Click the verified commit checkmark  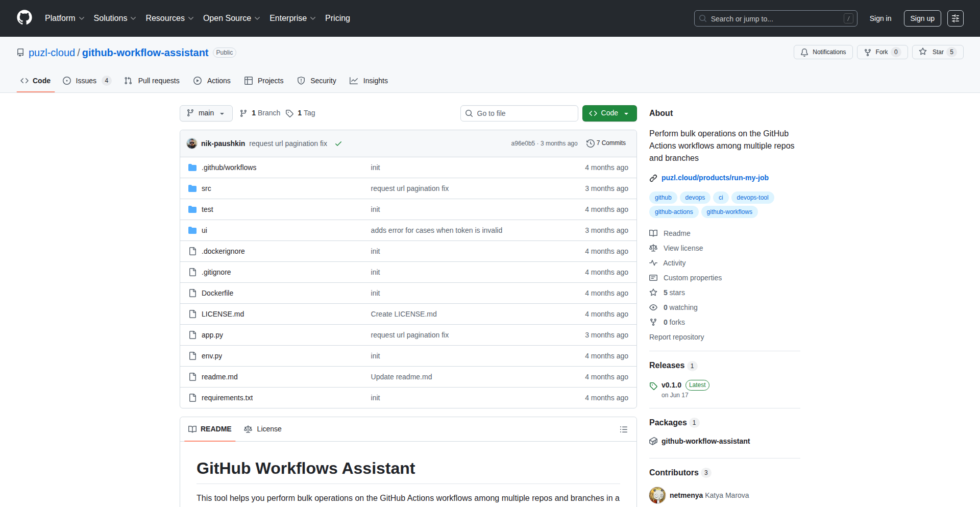click(x=338, y=143)
